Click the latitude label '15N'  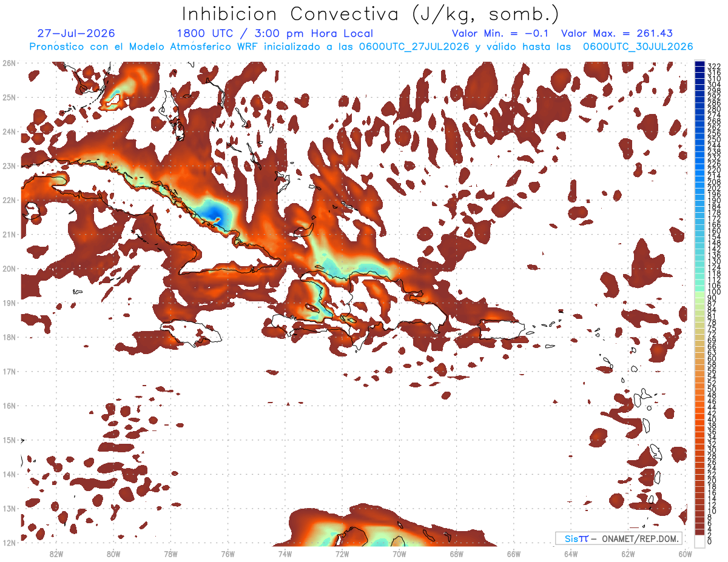tap(9, 440)
